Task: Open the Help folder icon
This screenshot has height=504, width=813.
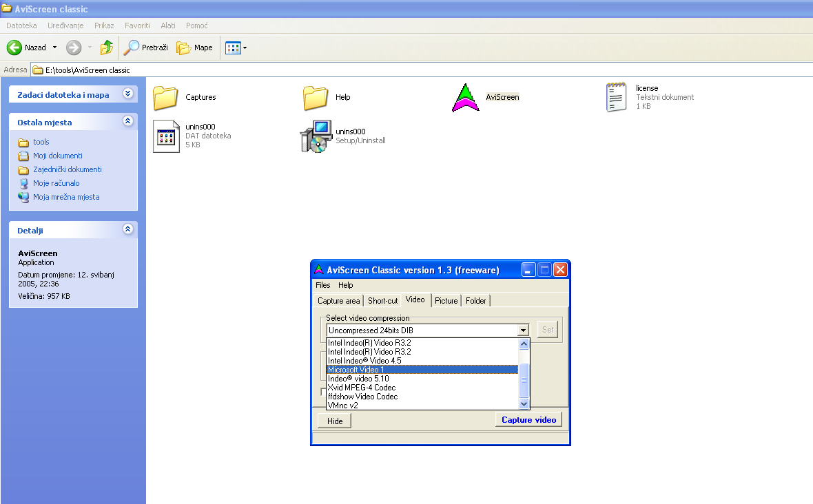Action: (x=316, y=97)
